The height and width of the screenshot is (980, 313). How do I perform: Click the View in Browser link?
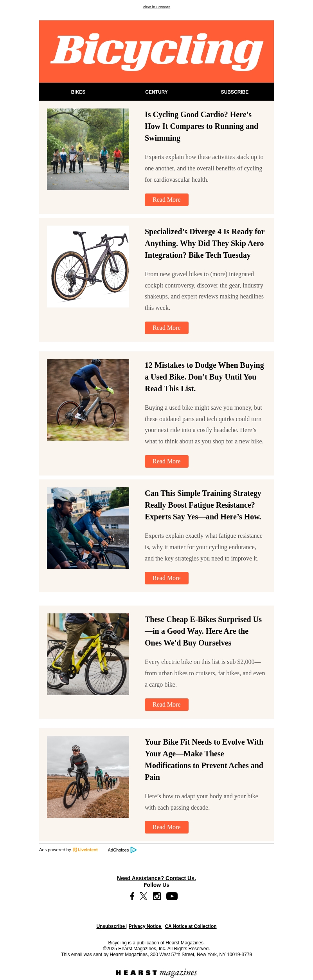(x=156, y=7)
